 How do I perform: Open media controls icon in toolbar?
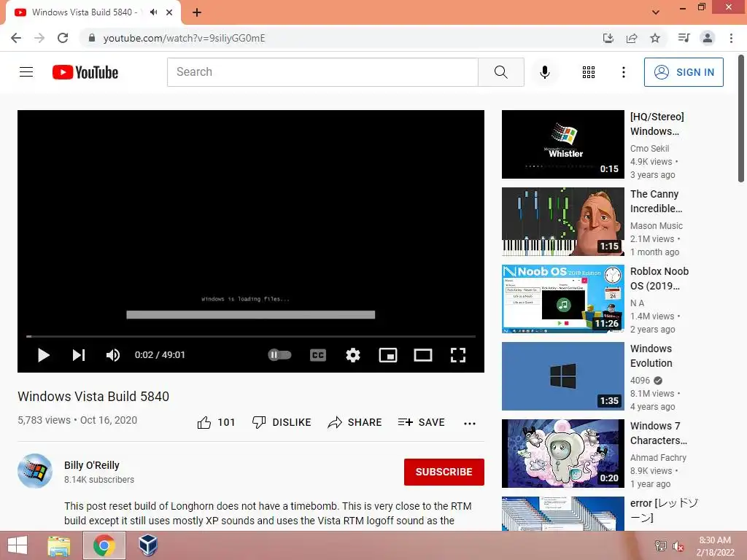pyautogui.click(x=684, y=38)
